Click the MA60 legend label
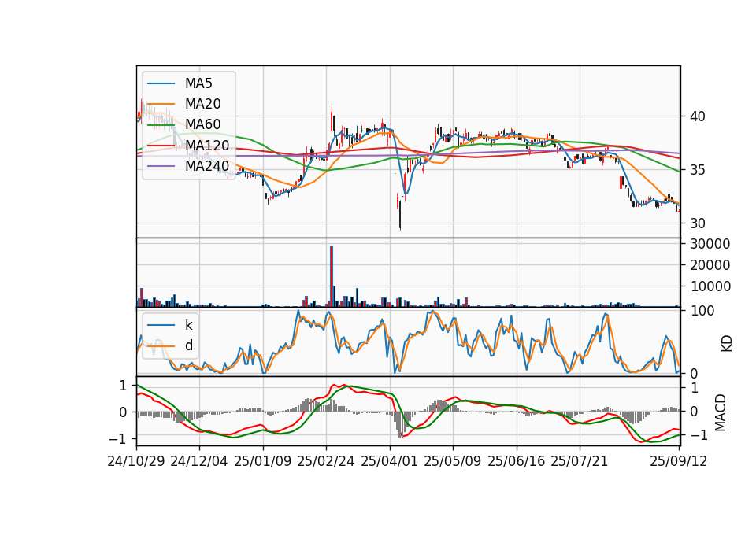Viewport: 756px width, 543px height. 203,124
